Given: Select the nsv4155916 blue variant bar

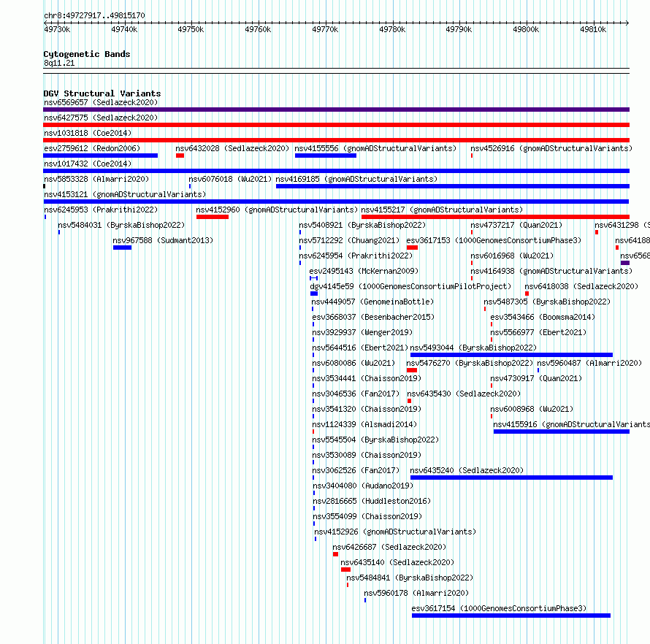Looking at the screenshot, I should tap(562, 432).
